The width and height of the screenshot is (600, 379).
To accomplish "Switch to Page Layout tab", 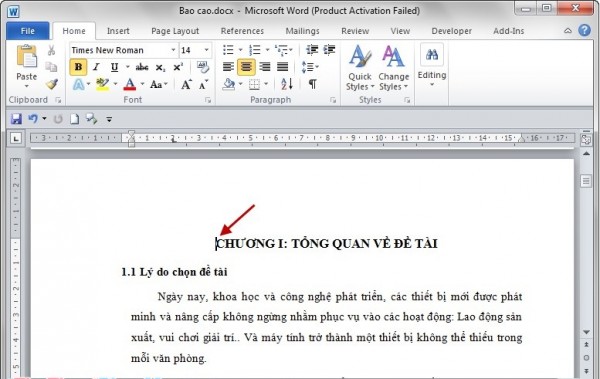I will click(x=175, y=31).
